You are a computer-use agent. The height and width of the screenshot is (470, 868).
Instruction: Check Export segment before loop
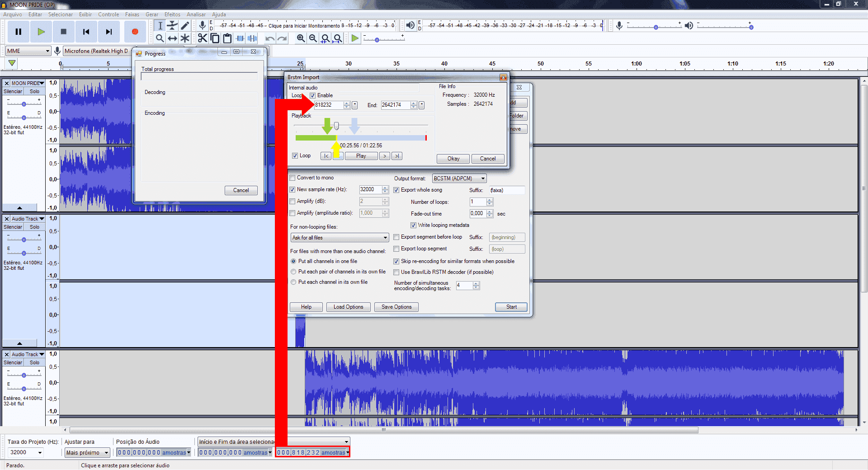396,237
